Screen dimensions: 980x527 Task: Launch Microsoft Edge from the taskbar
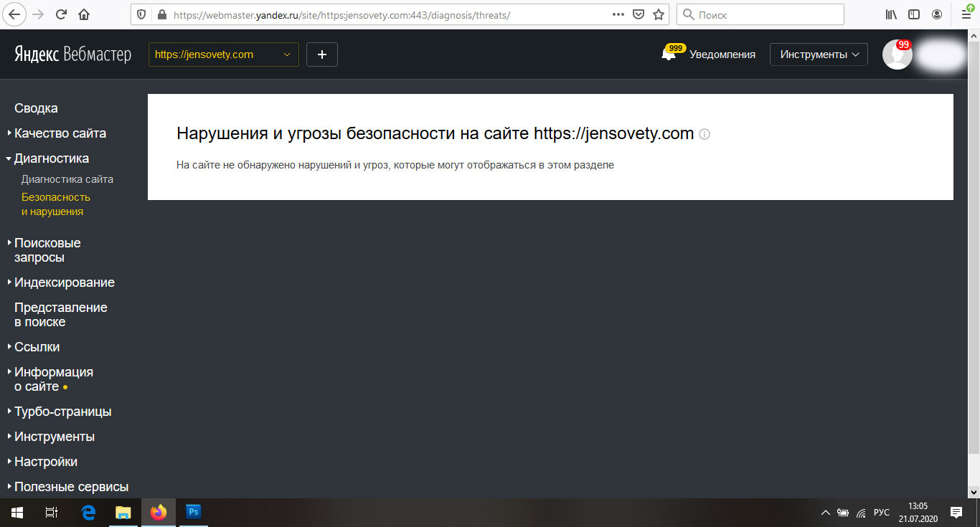click(88, 513)
